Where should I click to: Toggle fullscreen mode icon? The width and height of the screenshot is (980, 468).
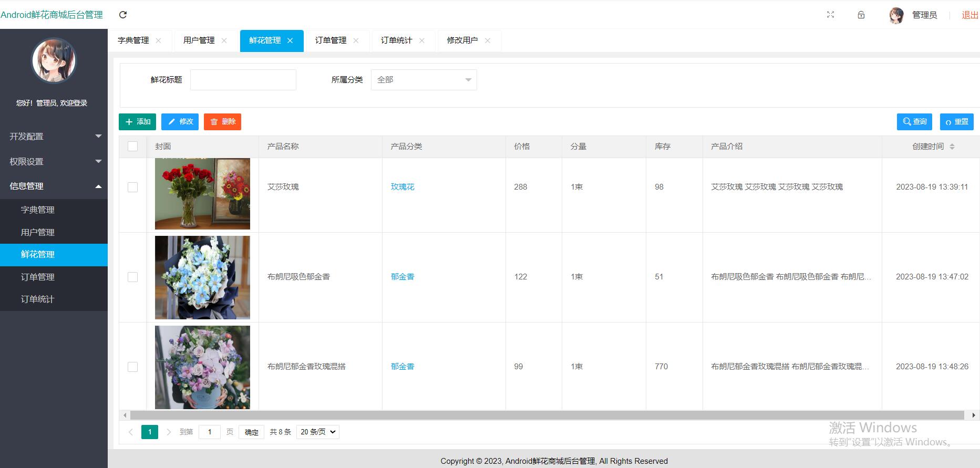click(830, 15)
